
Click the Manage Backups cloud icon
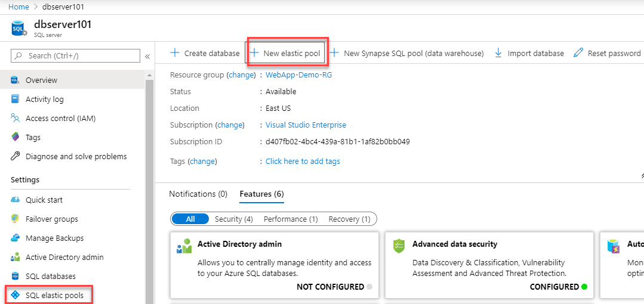click(x=15, y=238)
